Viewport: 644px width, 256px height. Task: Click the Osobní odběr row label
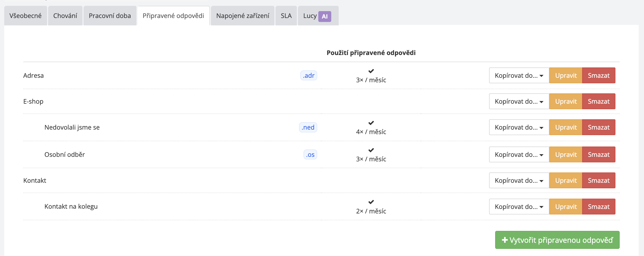[x=65, y=154]
